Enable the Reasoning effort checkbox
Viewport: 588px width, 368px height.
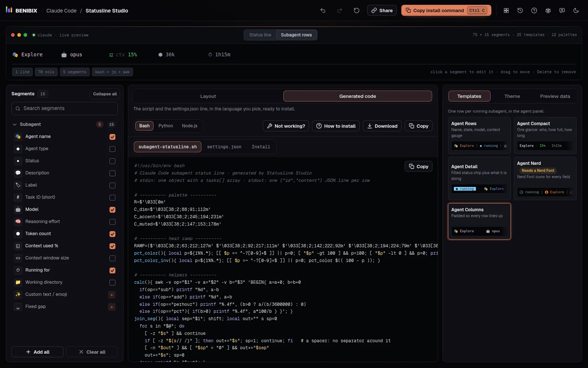pos(112,222)
